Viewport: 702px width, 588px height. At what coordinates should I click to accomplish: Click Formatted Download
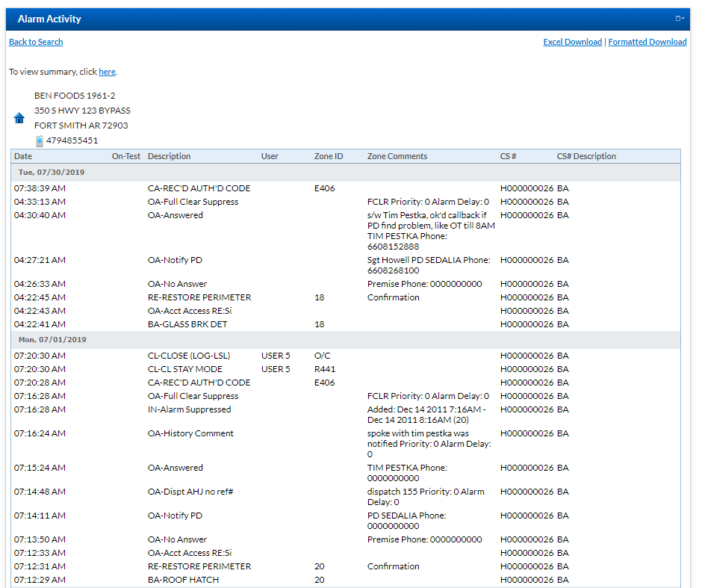pyautogui.click(x=647, y=42)
